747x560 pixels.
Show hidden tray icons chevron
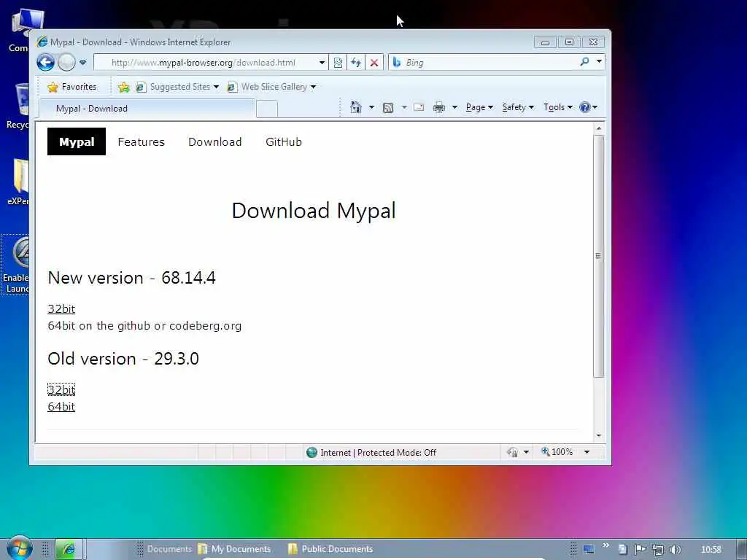(x=606, y=545)
